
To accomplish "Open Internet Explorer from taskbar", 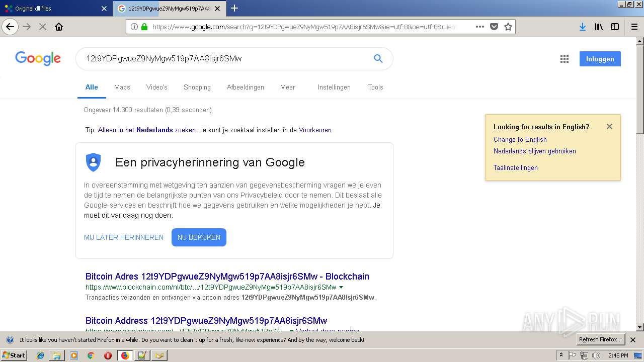I will coord(40,355).
